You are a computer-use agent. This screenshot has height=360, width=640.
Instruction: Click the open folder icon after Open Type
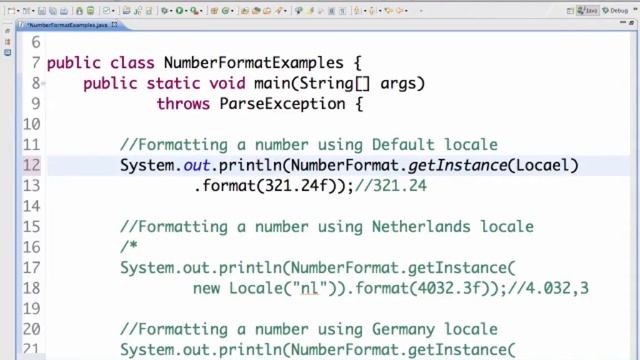(x=256, y=11)
